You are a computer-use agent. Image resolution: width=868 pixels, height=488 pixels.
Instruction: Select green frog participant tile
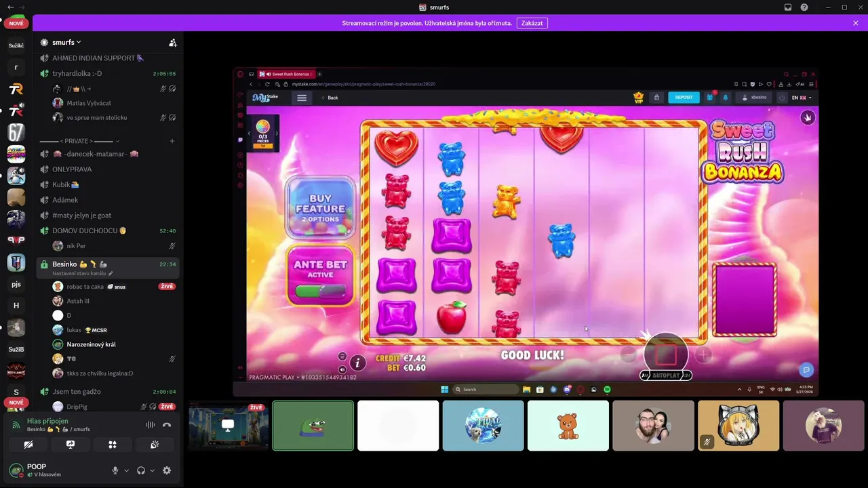tap(313, 426)
